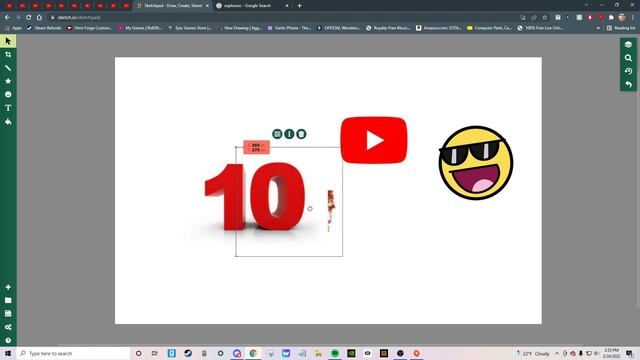Open the notification center icon
Image resolution: width=640 pixels, height=360 pixels.
pos(629,353)
